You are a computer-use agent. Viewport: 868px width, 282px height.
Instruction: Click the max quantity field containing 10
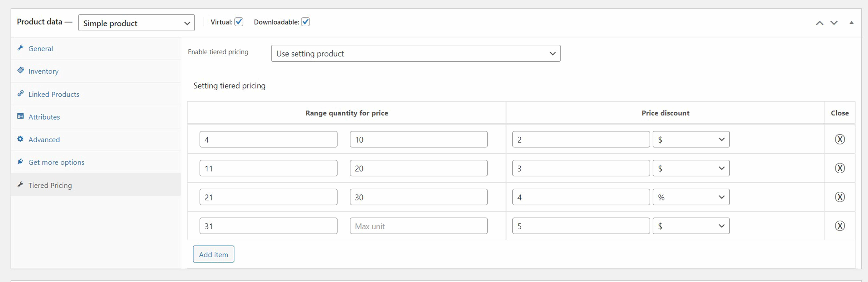coord(419,139)
